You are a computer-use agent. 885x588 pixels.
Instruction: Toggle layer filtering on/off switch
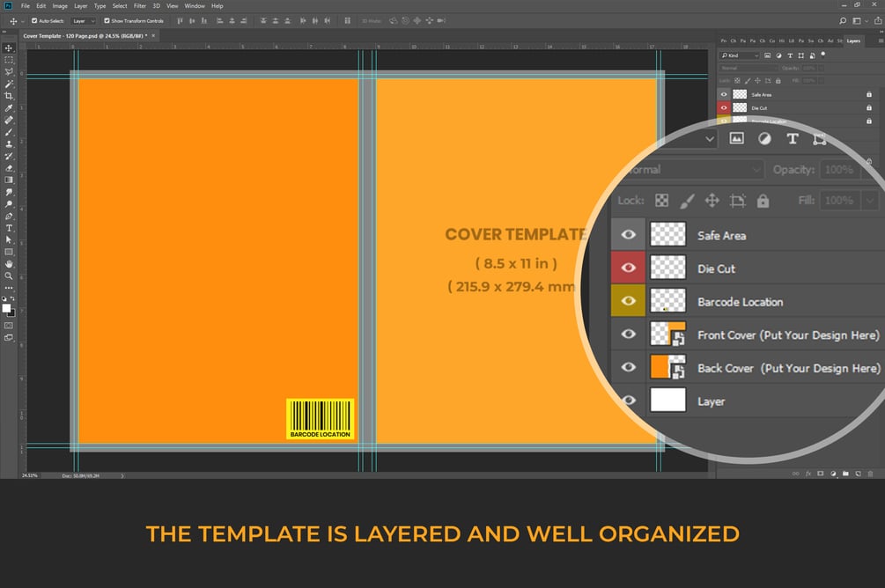click(x=822, y=55)
